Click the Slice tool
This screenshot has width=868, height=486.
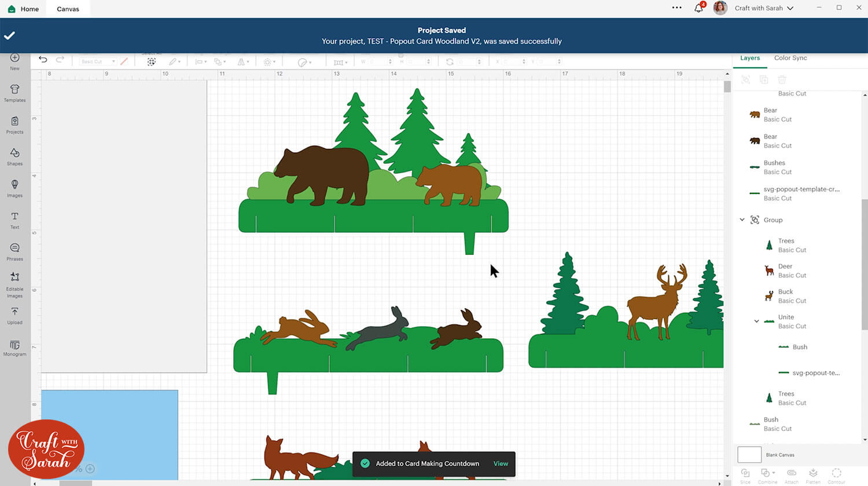click(x=745, y=476)
